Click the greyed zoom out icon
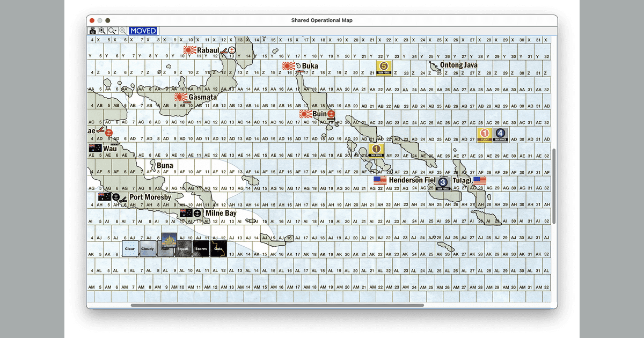 (x=123, y=31)
